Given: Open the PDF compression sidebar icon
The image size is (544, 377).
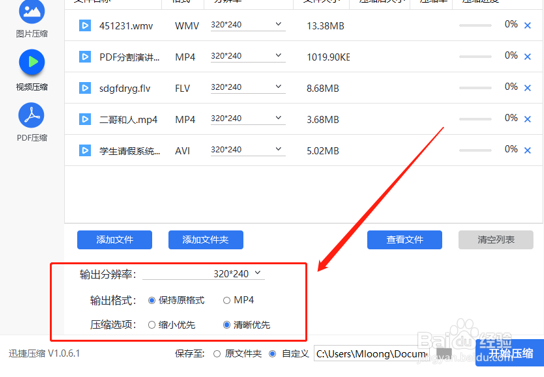Looking at the screenshot, I should pos(32,115).
